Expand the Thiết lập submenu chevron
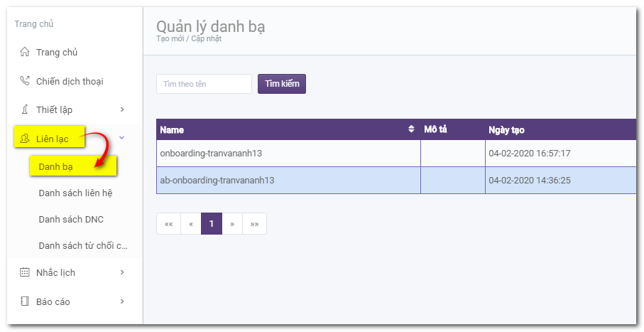The image size is (644, 332). [x=122, y=109]
